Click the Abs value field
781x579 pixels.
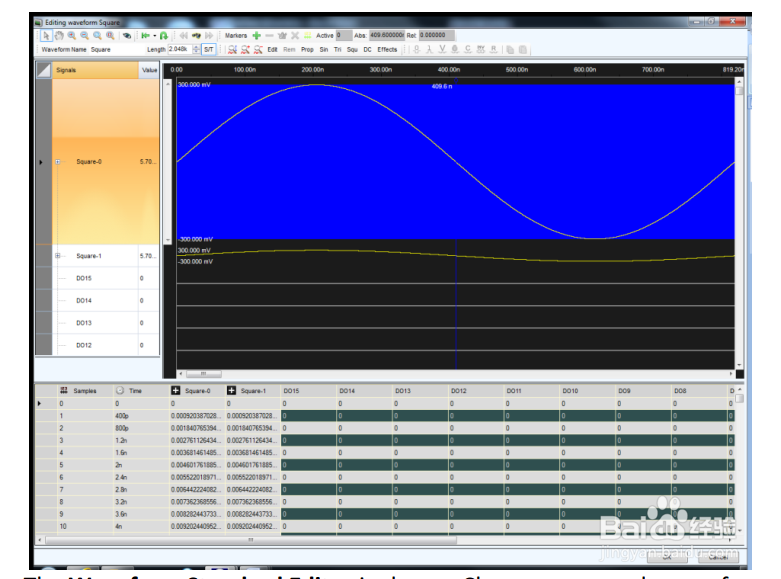click(x=387, y=35)
